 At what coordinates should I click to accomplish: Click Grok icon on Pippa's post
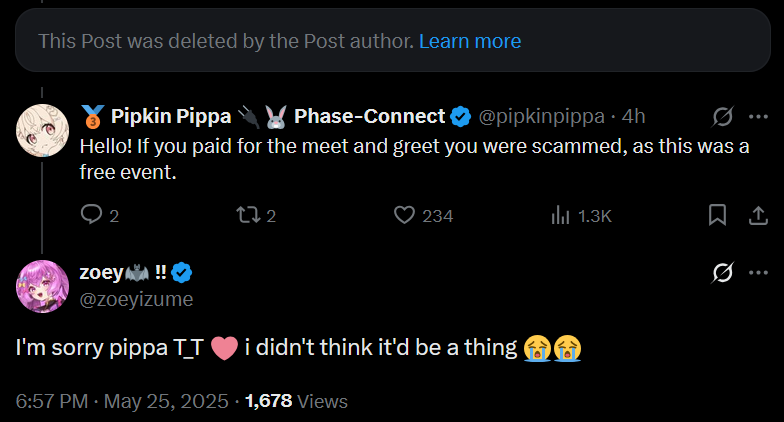722,117
